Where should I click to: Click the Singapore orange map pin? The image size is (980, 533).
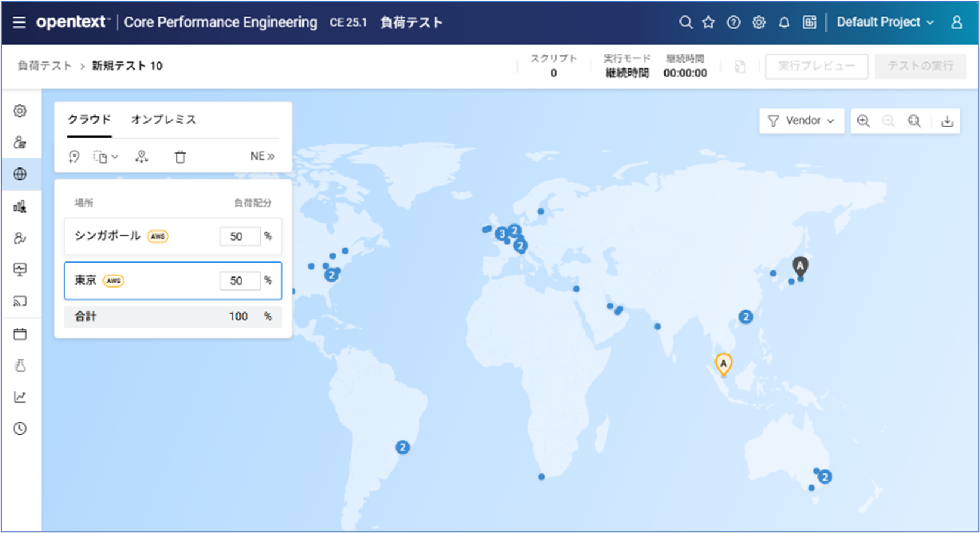pos(723,364)
